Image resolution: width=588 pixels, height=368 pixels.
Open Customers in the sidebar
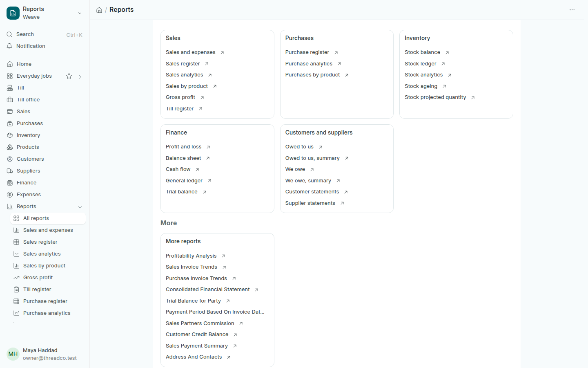46,159
